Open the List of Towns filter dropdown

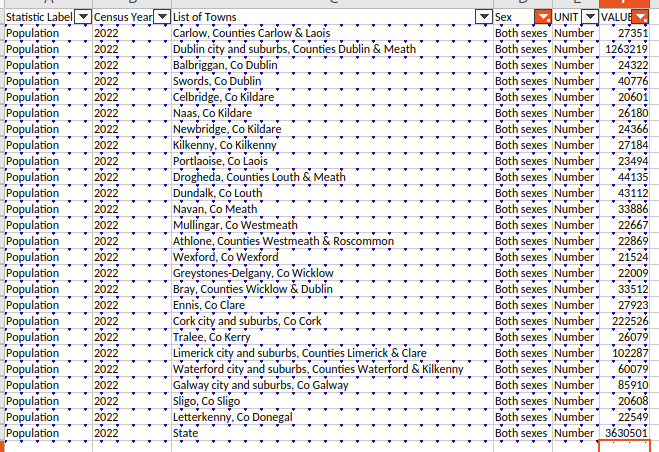pyautogui.click(x=484, y=17)
